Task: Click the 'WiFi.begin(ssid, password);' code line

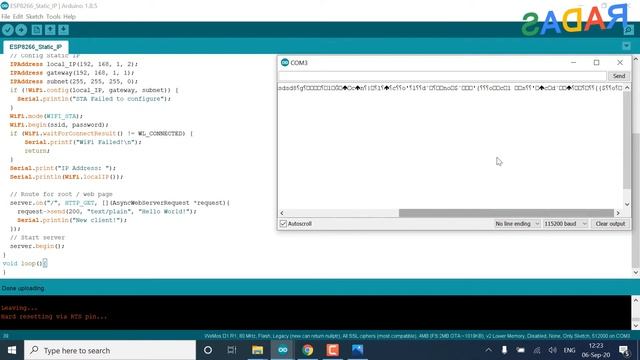Action: point(59,125)
